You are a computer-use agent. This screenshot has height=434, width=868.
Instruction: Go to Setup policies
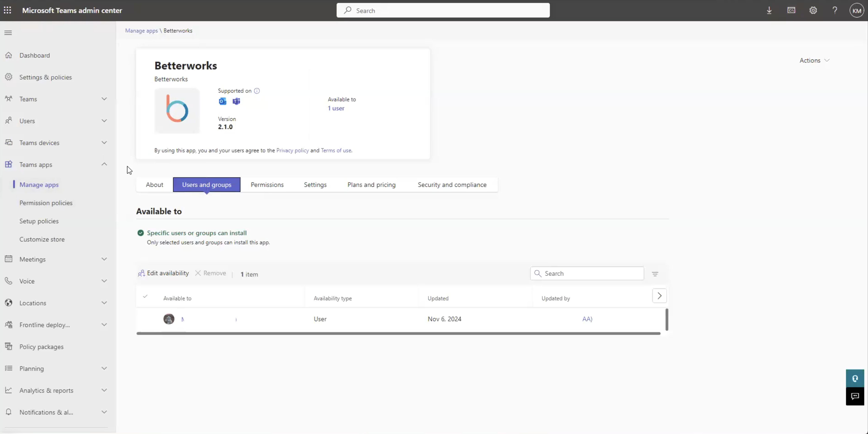(x=39, y=221)
